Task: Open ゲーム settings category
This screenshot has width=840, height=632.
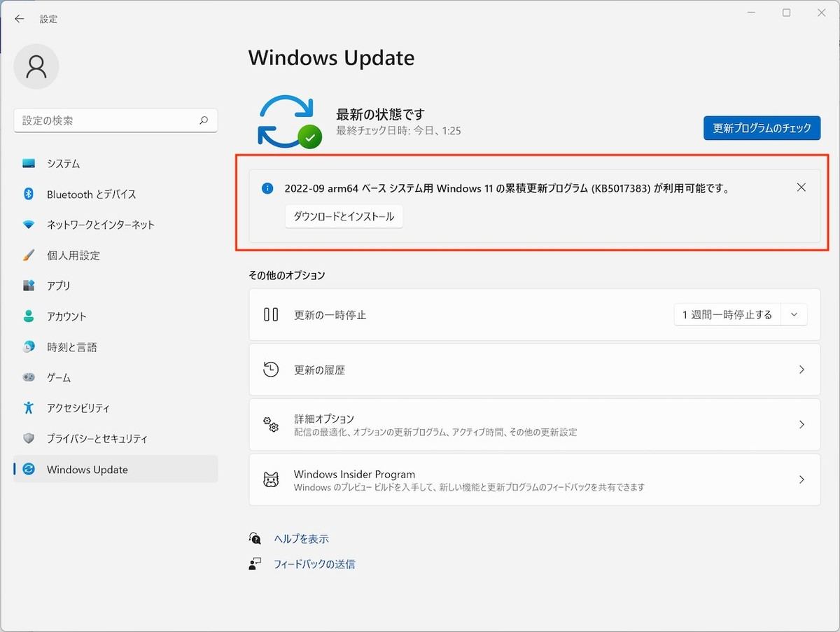Action: click(115, 377)
